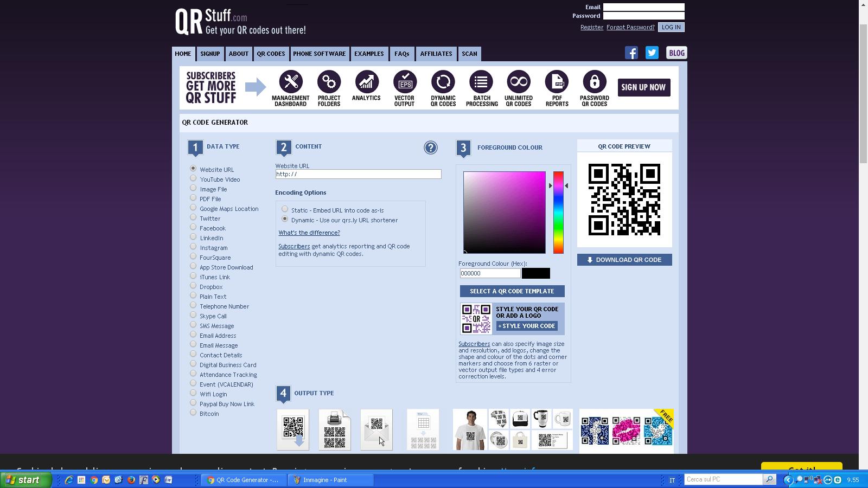Open the content help question-mark icon
This screenshot has width=868, height=488.
pos(430,147)
